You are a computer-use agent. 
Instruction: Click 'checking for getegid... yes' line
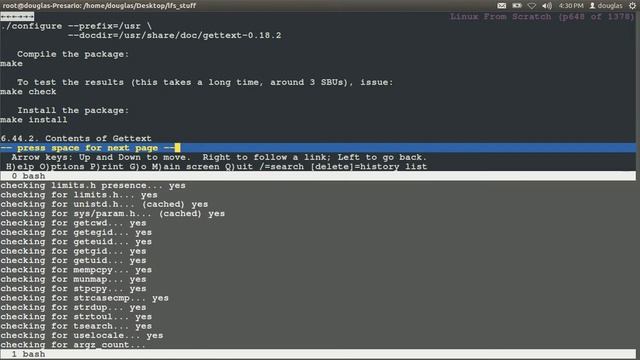76,233
